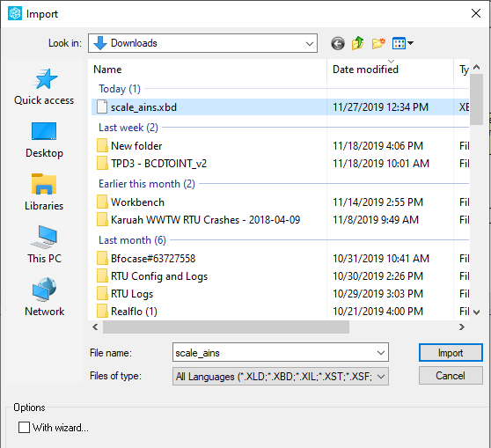The width and height of the screenshot is (491, 448).
Task: Go back using the back arrow icon
Action: click(338, 43)
